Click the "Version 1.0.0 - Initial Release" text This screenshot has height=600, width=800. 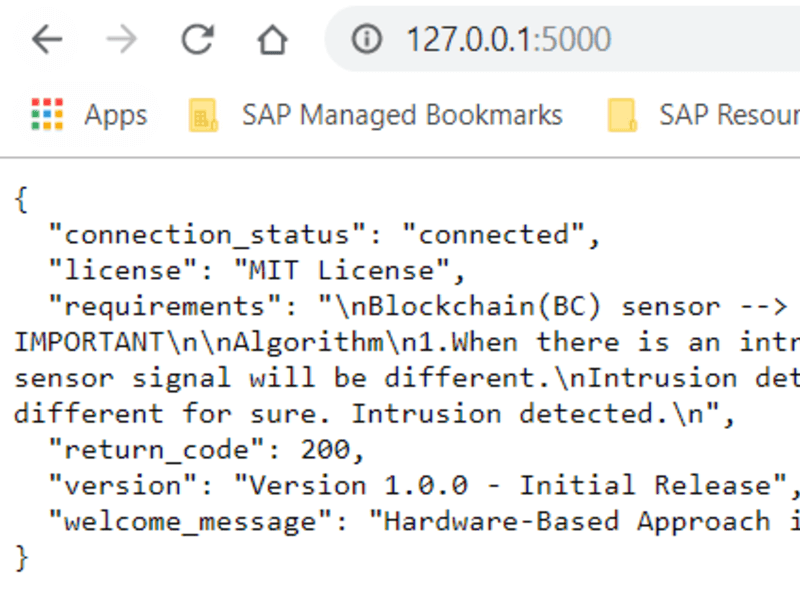coord(510,486)
